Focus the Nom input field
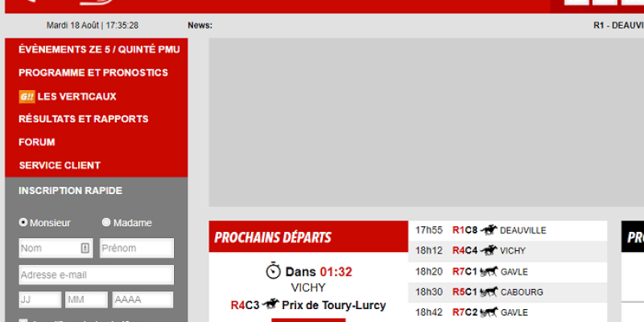This screenshot has height=322, width=644. click(56, 248)
